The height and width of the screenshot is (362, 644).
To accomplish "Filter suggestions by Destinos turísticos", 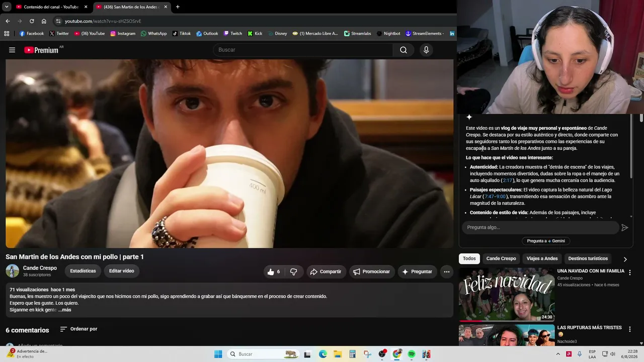I will (x=588, y=258).
